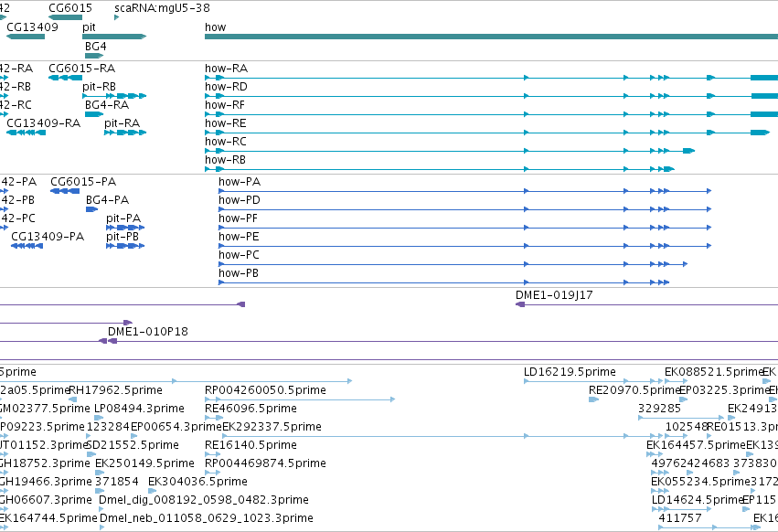Select the how-PA protein track

coord(465,191)
